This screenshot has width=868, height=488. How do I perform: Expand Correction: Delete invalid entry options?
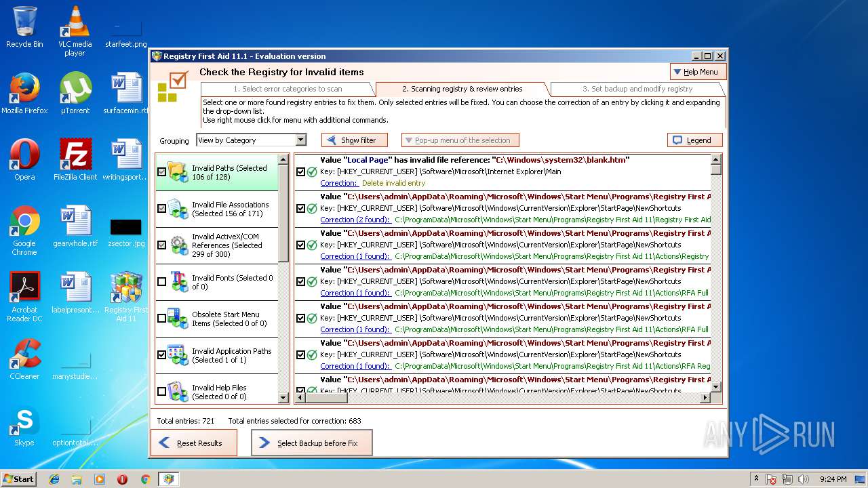tap(338, 183)
